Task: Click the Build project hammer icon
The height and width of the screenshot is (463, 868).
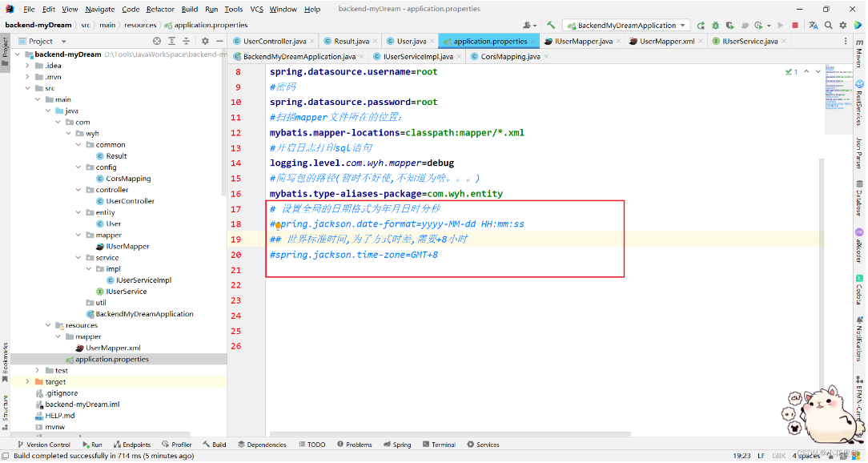Action: click(551, 25)
